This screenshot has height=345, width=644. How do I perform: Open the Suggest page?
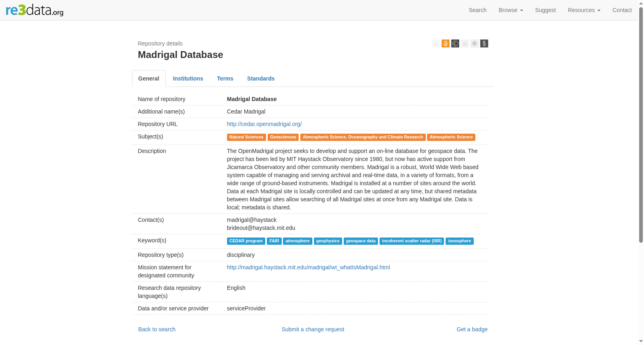(x=545, y=10)
